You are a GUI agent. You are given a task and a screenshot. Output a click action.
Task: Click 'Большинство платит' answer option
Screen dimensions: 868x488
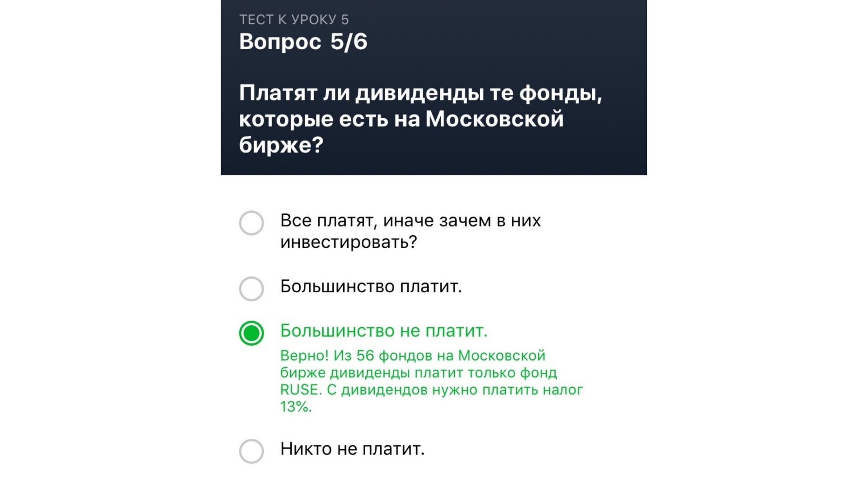[252, 287]
